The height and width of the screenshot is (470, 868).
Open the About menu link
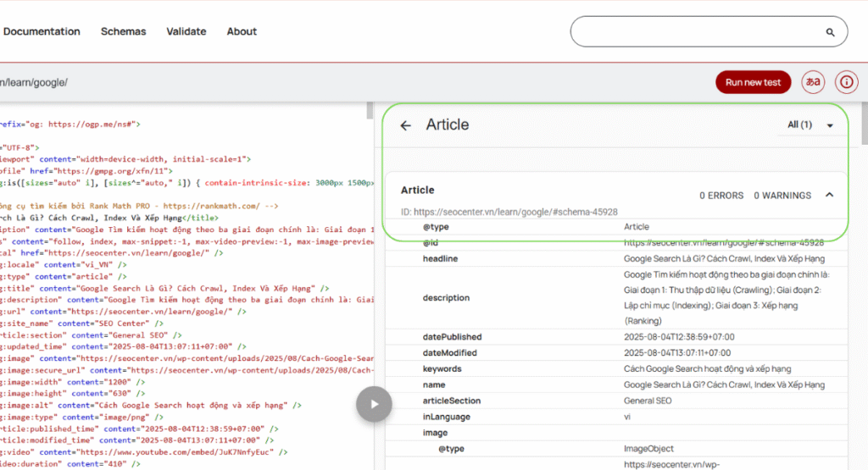(x=242, y=31)
